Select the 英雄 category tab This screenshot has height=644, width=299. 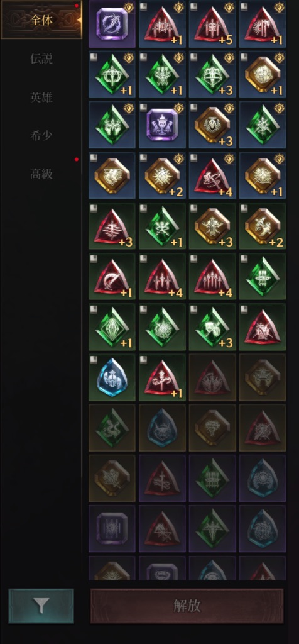tap(41, 97)
